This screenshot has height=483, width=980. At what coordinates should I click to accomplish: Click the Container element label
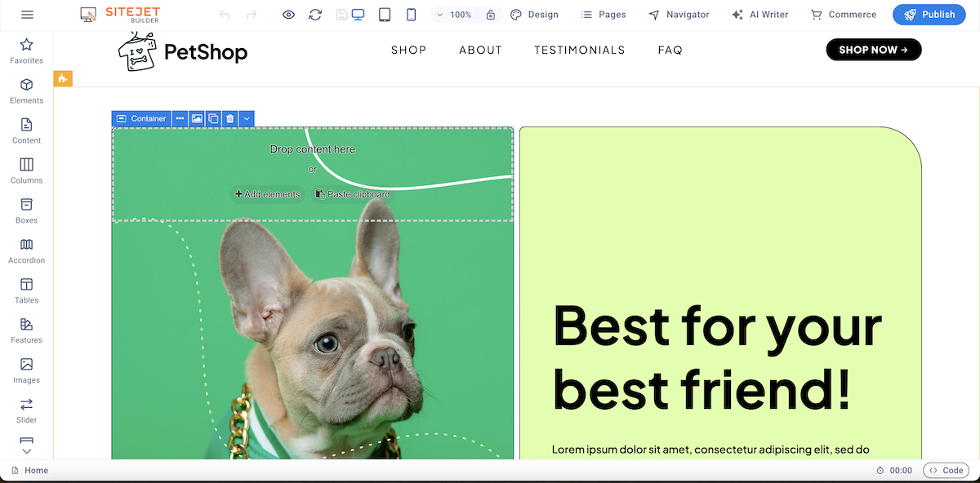click(x=141, y=118)
